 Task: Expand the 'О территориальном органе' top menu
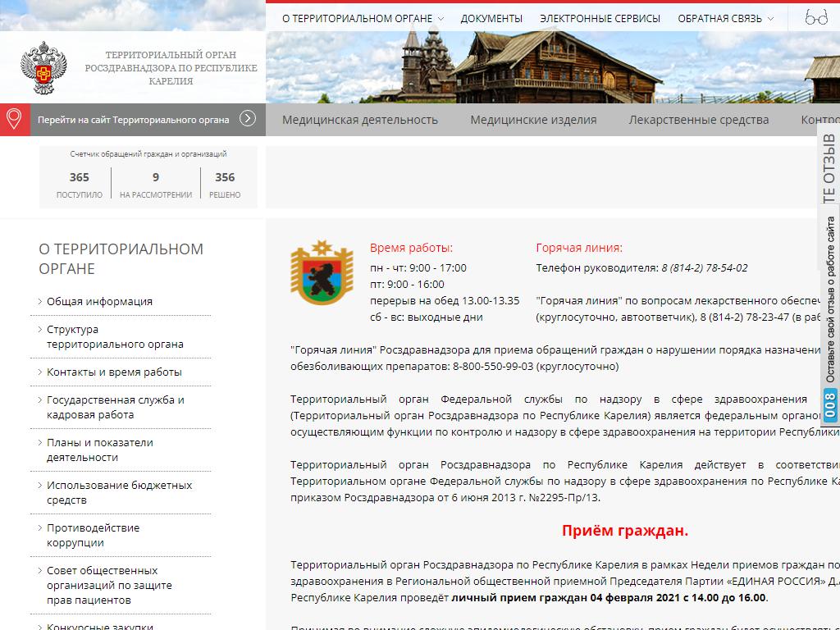tap(363, 18)
